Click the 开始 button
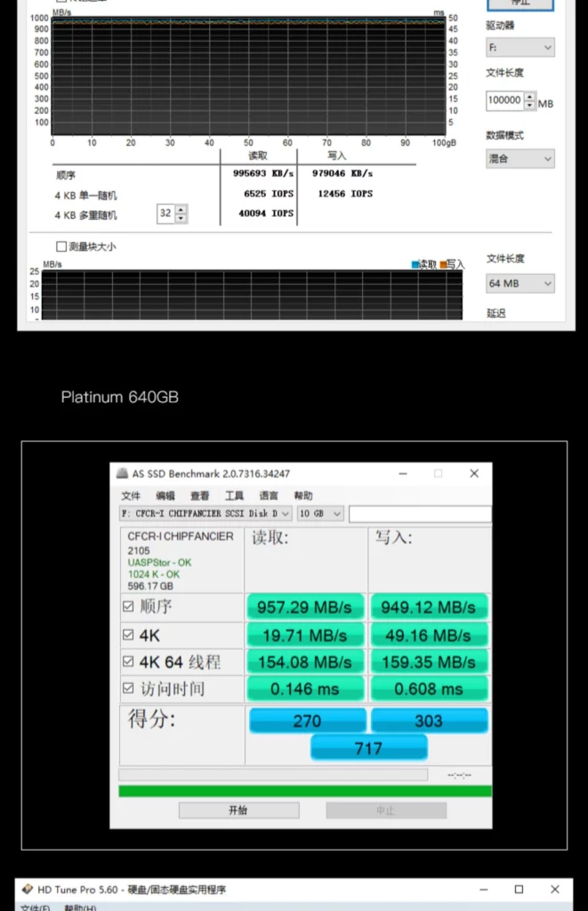 [x=238, y=810]
